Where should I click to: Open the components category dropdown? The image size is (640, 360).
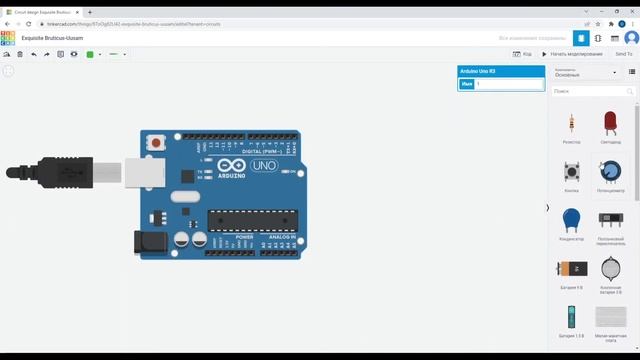pos(585,73)
